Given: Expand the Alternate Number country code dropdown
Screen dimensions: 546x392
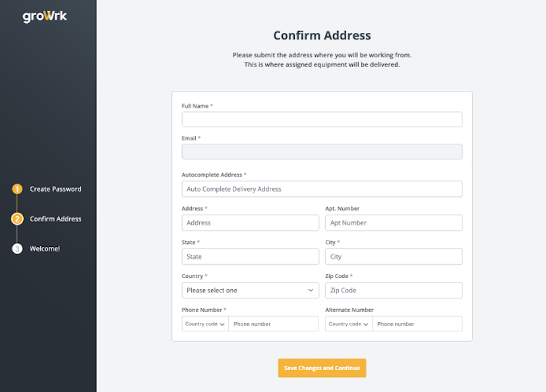Looking at the screenshot, I should click(348, 324).
